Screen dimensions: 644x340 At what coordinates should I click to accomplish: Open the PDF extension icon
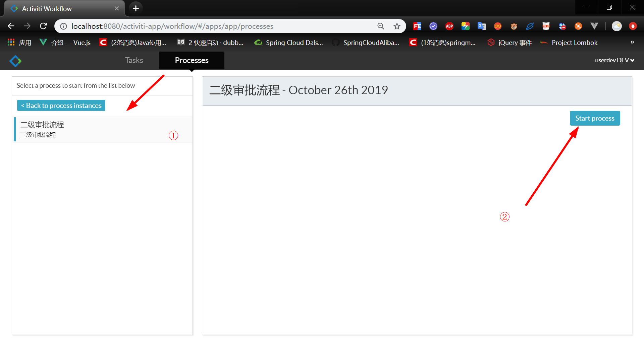point(546,26)
